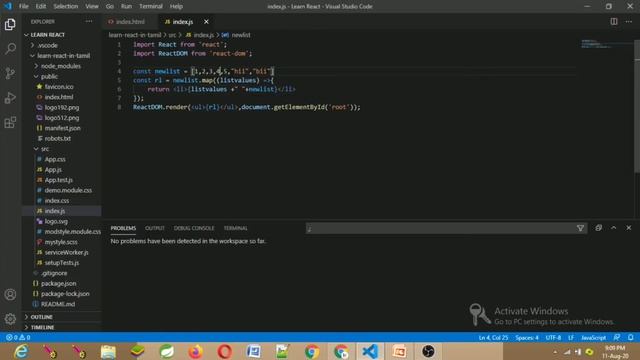Open README.md in explorer
The height and width of the screenshot is (360, 640).
pyautogui.click(x=58, y=304)
